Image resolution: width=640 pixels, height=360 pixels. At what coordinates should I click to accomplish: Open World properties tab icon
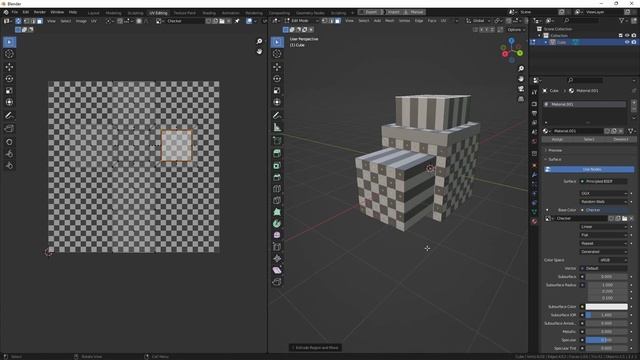click(534, 141)
